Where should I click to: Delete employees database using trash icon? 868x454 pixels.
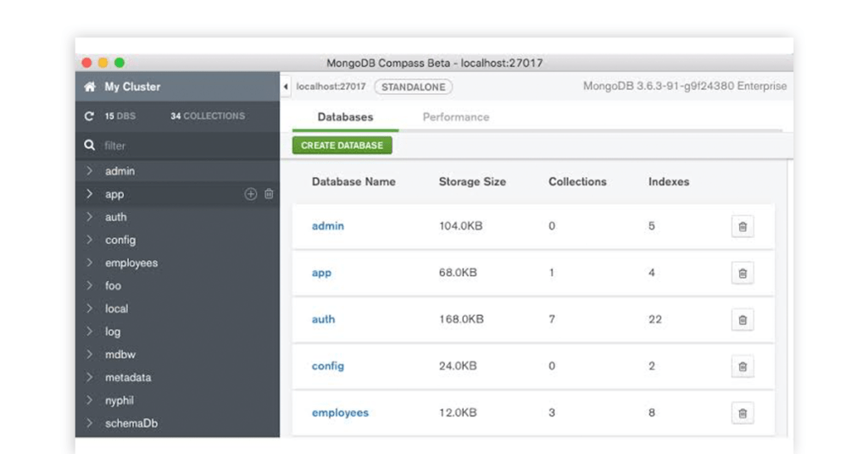(743, 413)
